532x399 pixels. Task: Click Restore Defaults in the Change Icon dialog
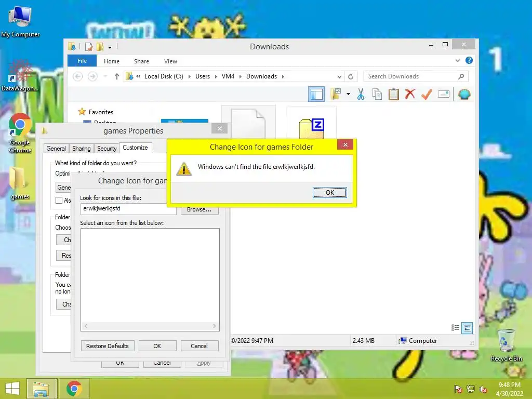click(x=108, y=345)
